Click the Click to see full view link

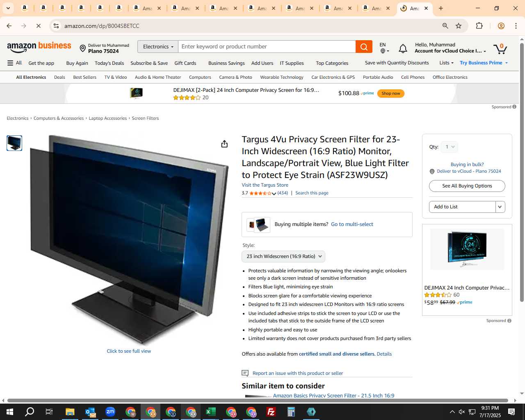129,351
